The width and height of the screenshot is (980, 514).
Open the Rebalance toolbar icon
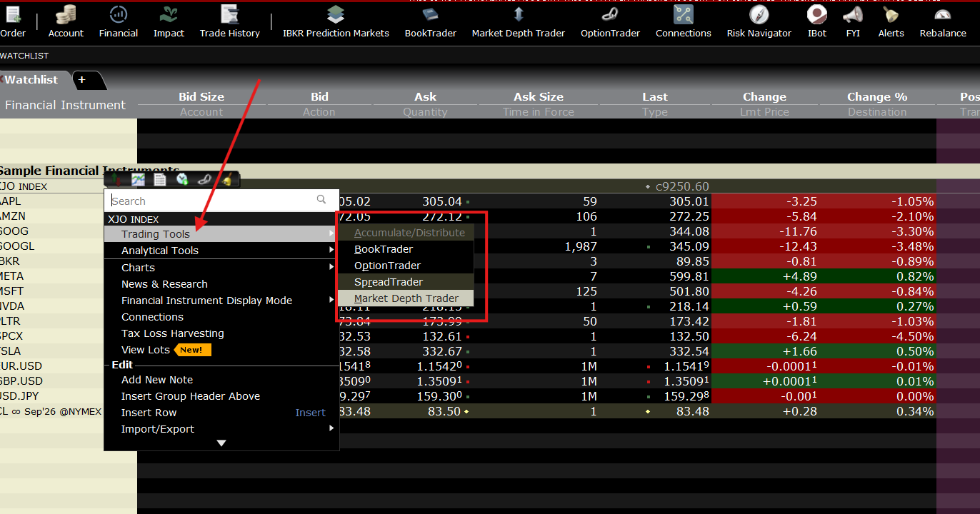[x=943, y=21]
